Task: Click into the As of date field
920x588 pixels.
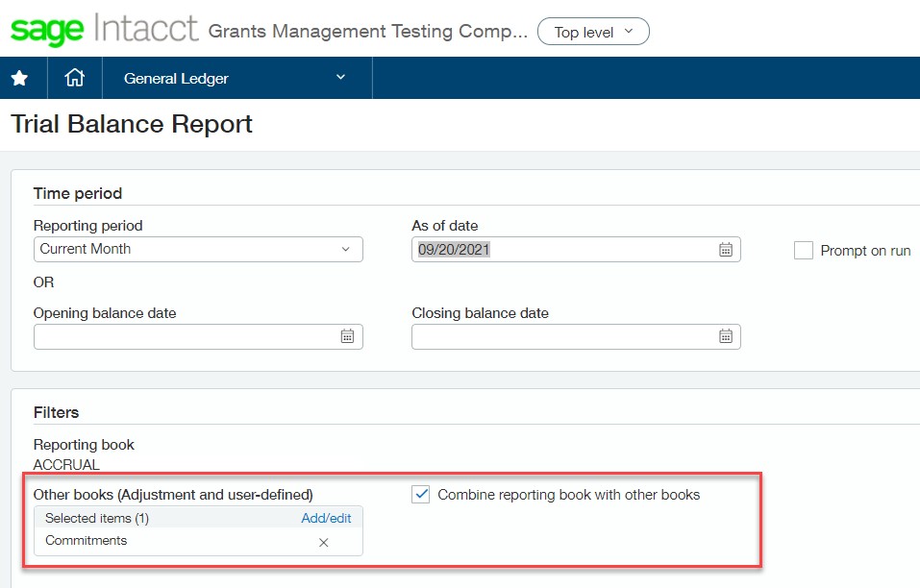Action: tap(562, 250)
